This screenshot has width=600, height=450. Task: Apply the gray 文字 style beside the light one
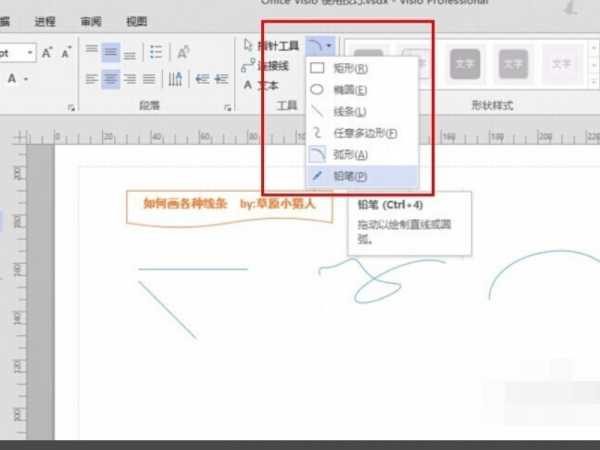[513, 64]
